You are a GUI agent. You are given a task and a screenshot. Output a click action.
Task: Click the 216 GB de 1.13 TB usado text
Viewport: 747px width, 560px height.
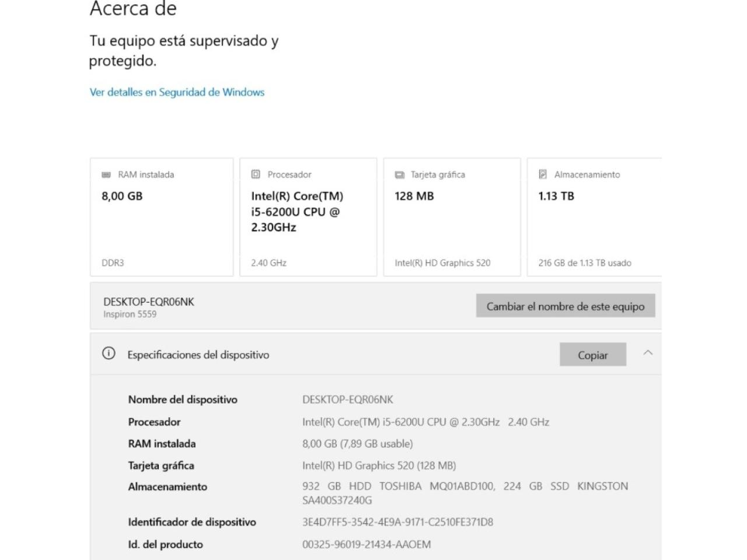(x=585, y=263)
